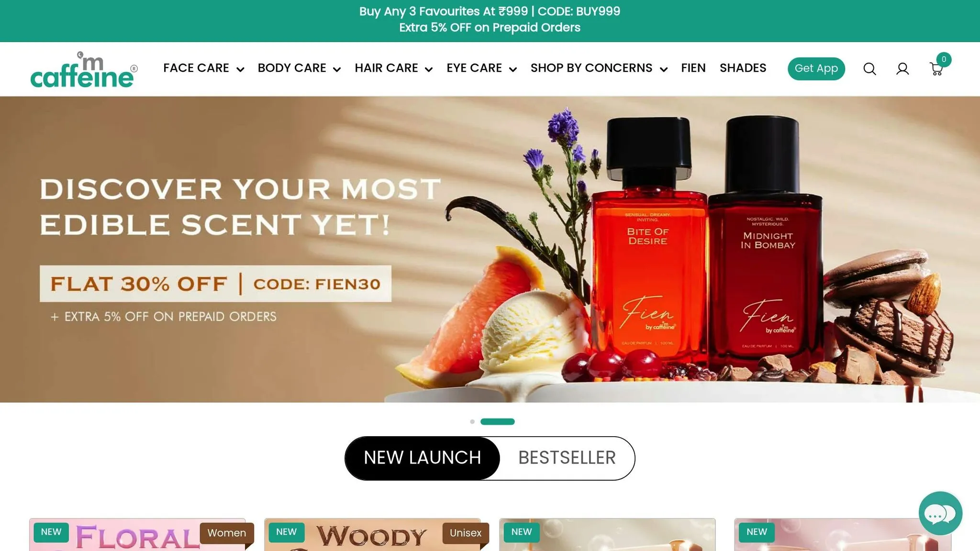Expand the FACE CARE dropdown
Viewport: 980px width, 551px height.
tap(204, 68)
